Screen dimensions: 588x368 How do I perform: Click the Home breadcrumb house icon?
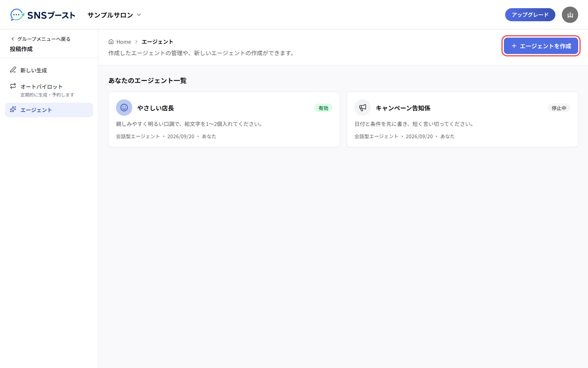(x=111, y=42)
